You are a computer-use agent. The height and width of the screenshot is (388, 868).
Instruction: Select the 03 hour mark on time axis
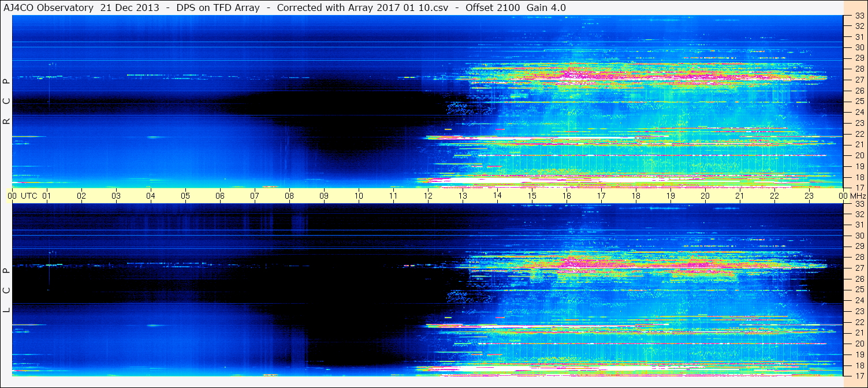point(116,196)
